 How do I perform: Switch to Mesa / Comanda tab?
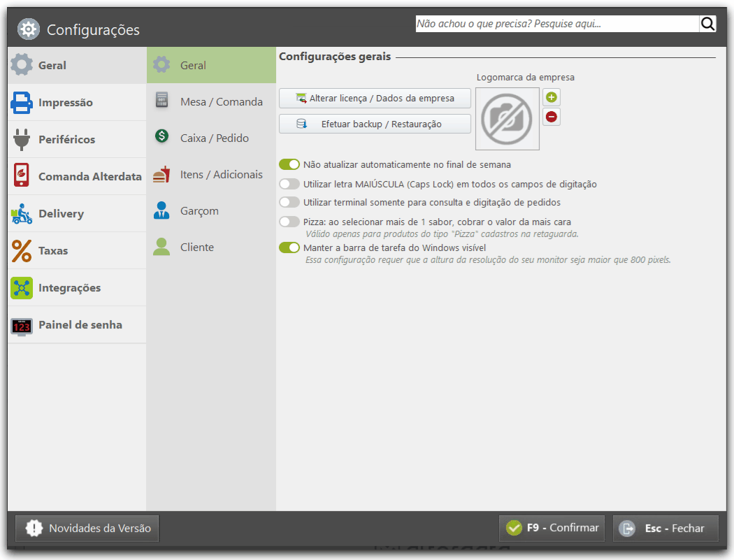pos(212,101)
